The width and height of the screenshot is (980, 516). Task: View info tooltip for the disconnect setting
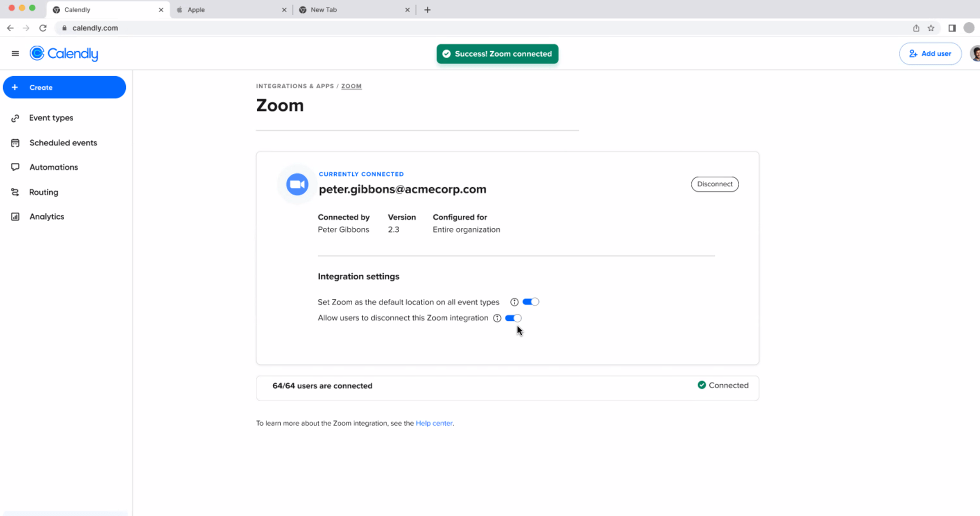tap(496, 318)
